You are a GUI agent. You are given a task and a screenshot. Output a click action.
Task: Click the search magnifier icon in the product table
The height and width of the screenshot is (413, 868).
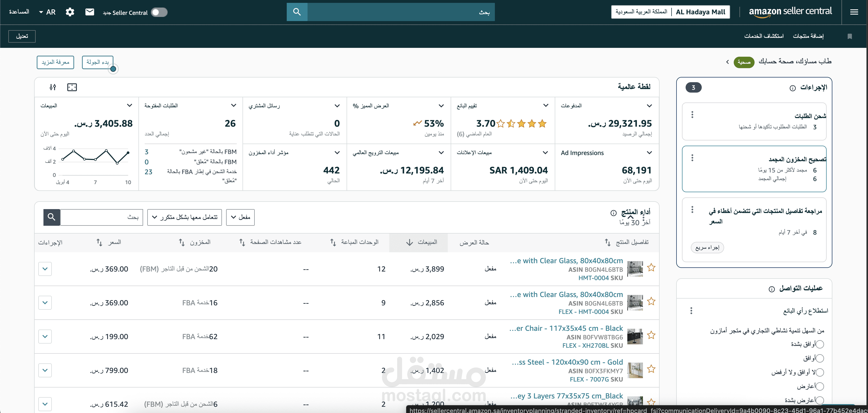pyautogui.click(x=51, y=217)
